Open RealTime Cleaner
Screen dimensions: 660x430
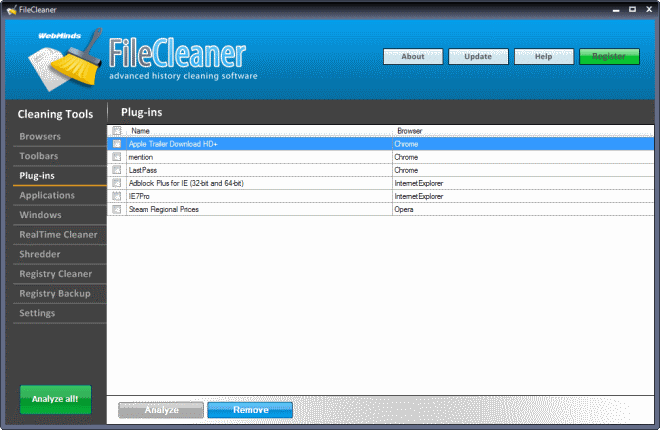tap(59, 235)
